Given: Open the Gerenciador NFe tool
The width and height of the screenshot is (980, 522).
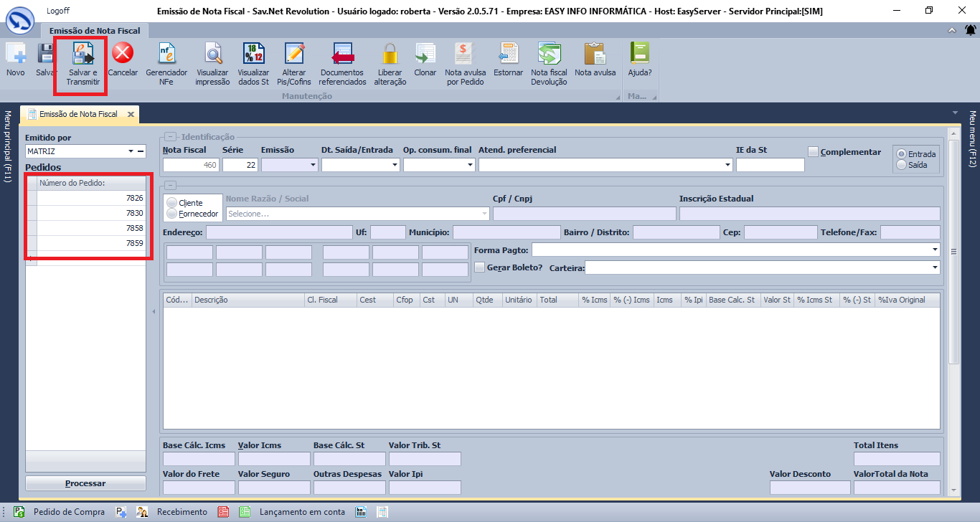Looking at the screenshot, I should (x=166, y=54).
